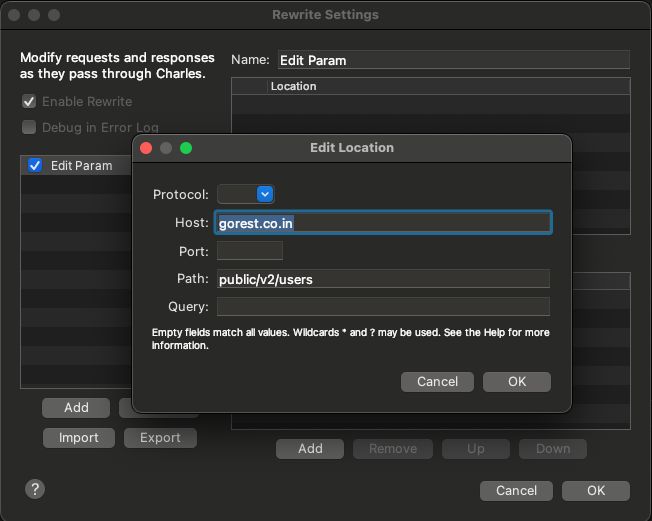Cancel the Rewrite Settings window
The image size is (652, 521).
516,490
